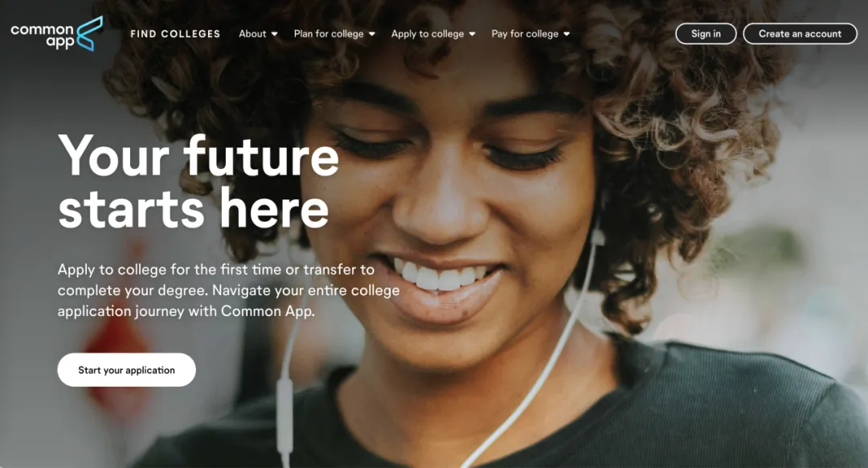Click the 'Your future starts here' headline
868x468 pixels.
(199, 182)
